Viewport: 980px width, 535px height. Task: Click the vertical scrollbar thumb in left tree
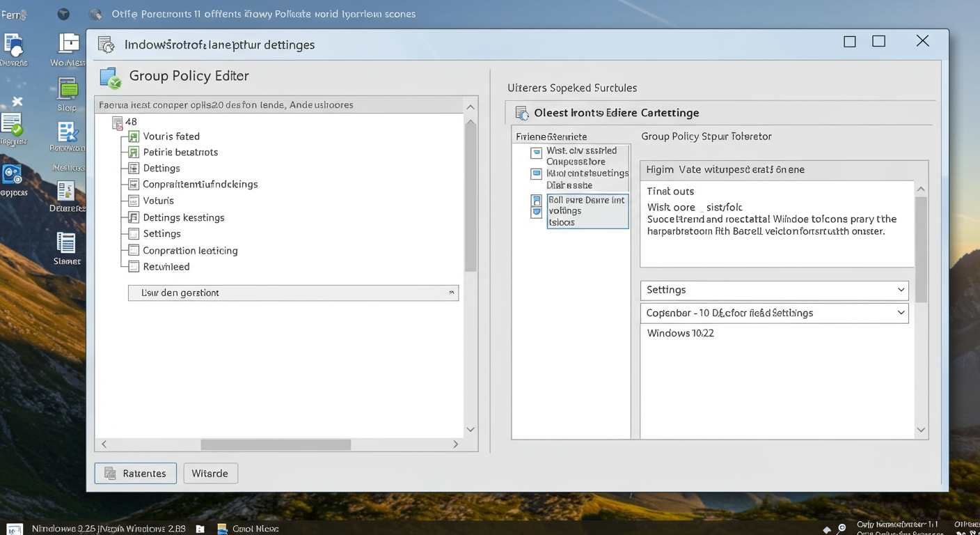coord(471,195)
